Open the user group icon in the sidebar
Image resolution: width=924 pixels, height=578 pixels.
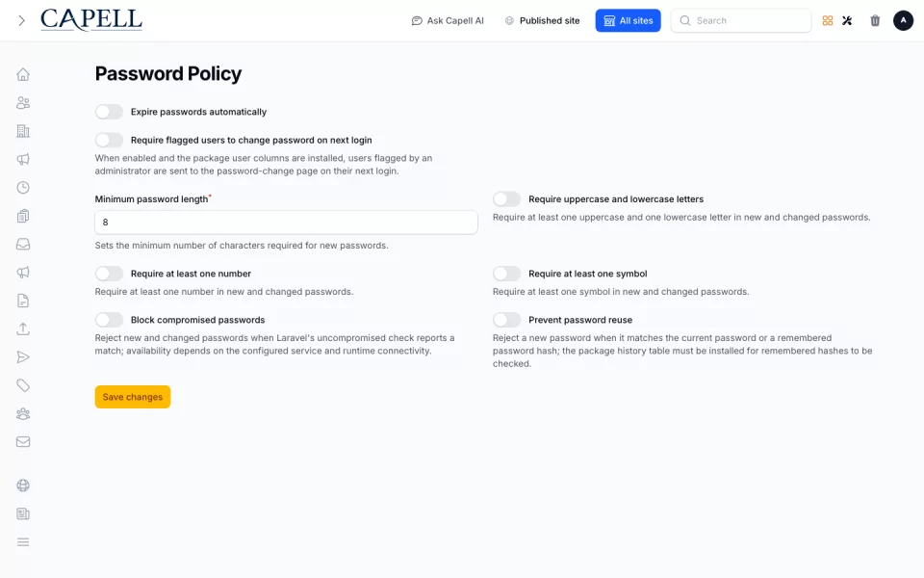click(x=23, y=414)
